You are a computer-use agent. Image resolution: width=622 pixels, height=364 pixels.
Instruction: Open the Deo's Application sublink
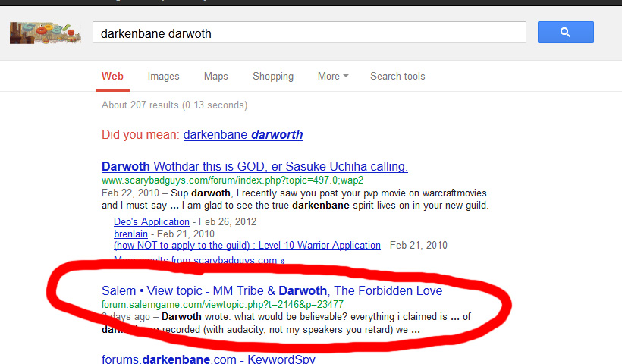tap(152, 221)
